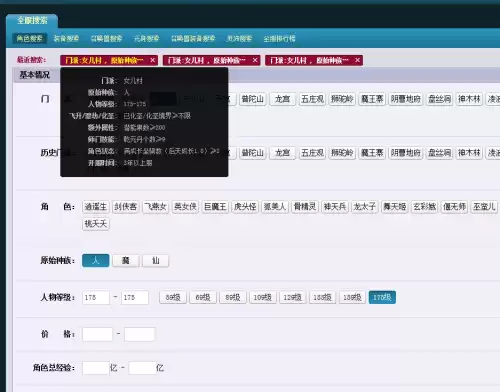This screenshot has height=392, width=500.
Task: Choose the 英女侠 character
Action: pyautogui.click(x=186, y=207)
